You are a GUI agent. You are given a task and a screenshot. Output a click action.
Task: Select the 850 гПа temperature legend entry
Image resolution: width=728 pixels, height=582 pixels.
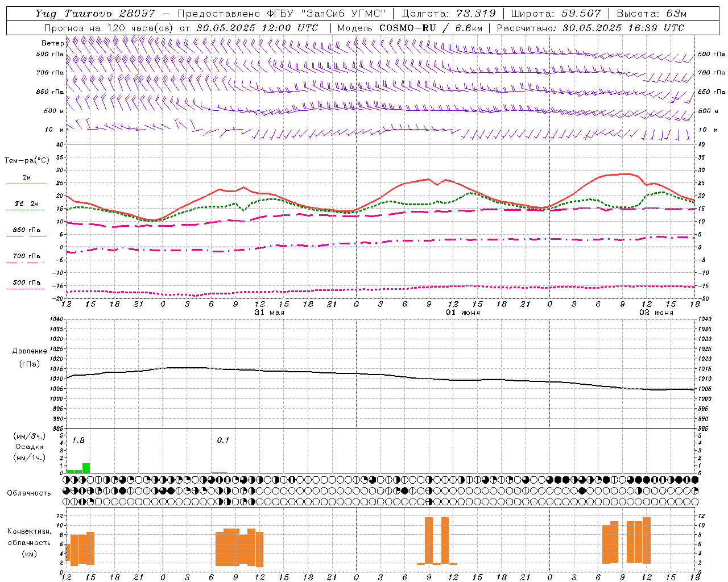click(26, 231)
